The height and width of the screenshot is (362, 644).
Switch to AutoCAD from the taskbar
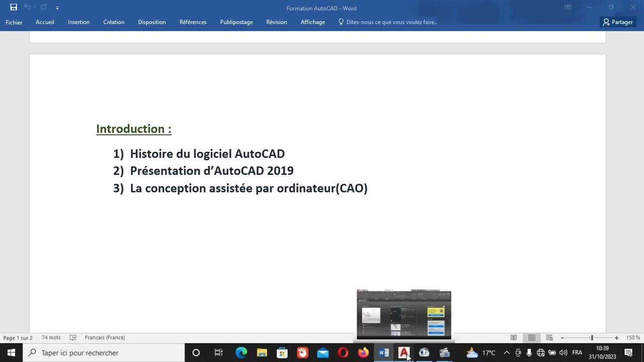coord(404,353)
